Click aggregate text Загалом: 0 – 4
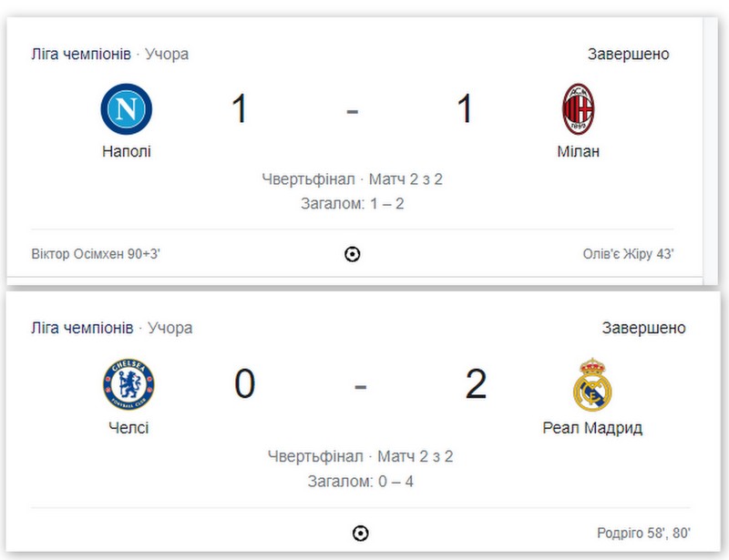The width and height of the screenshot is (729, 560). (x=361, y=481)
